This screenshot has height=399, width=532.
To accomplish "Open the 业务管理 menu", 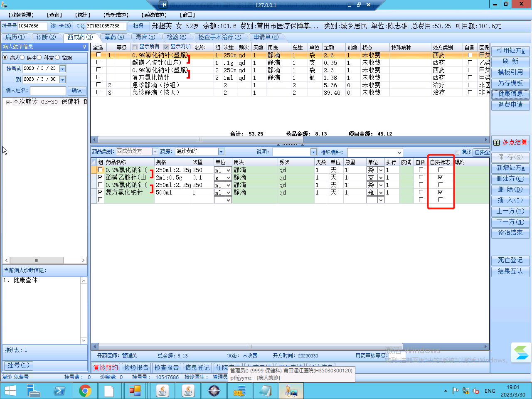I will tap(21, 15).
